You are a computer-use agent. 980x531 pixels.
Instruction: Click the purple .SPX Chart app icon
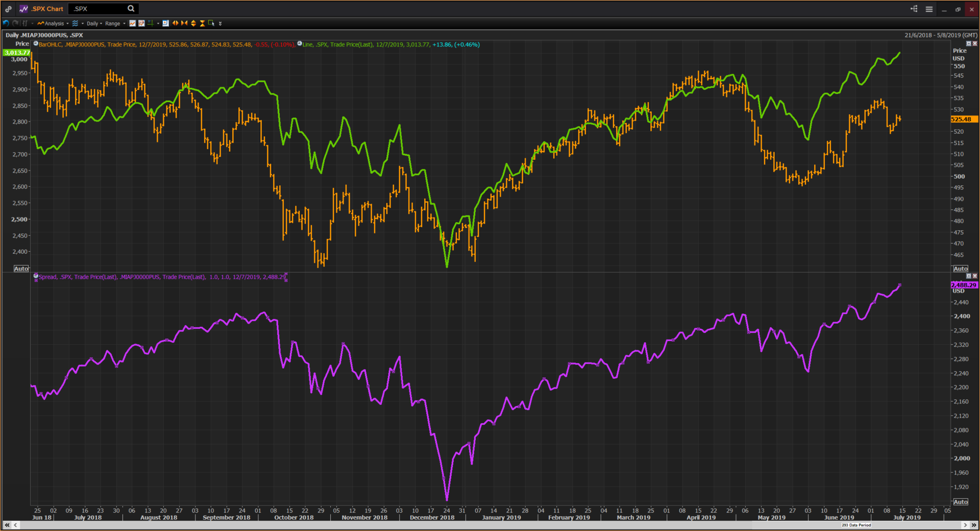(23, 9)
